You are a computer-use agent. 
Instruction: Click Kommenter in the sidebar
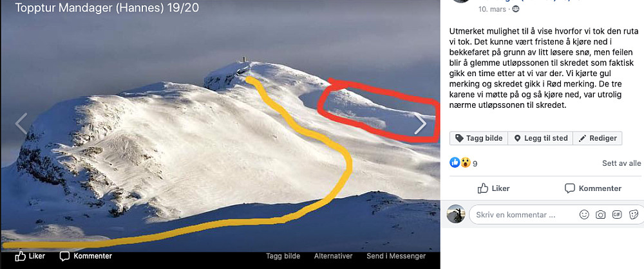[593, 188]
